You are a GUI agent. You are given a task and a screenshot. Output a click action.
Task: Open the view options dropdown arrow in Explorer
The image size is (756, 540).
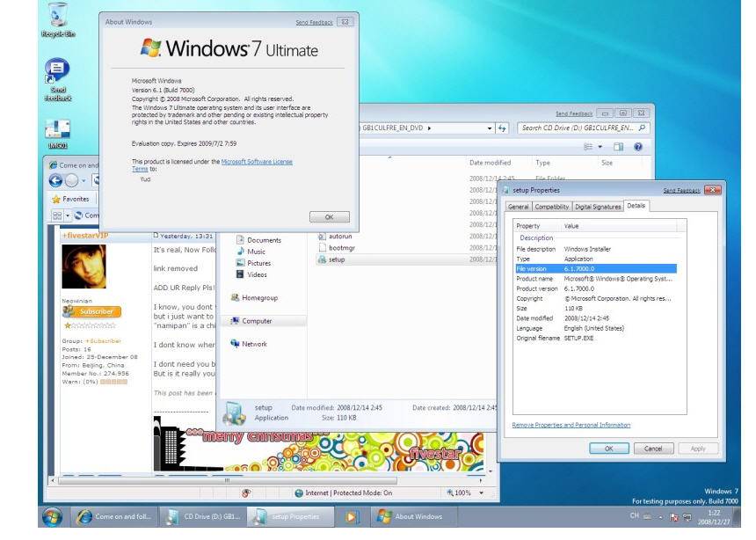click(600, 147)
